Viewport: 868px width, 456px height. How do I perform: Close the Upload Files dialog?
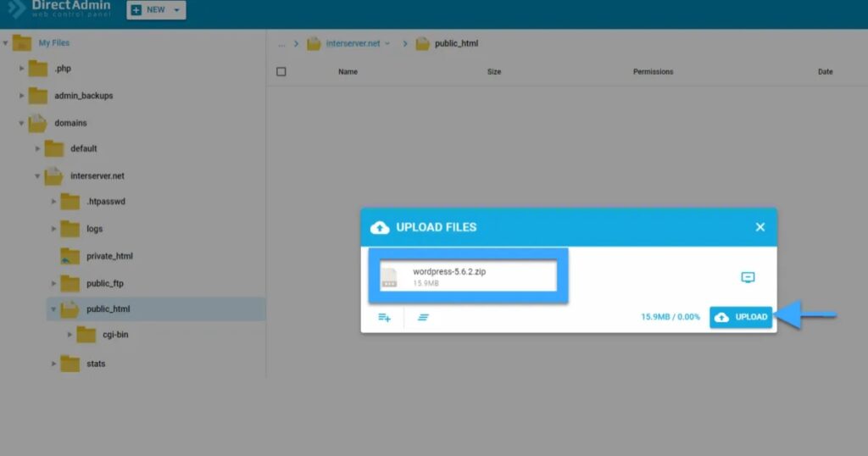pyautogui.click(x=760, y=227)
